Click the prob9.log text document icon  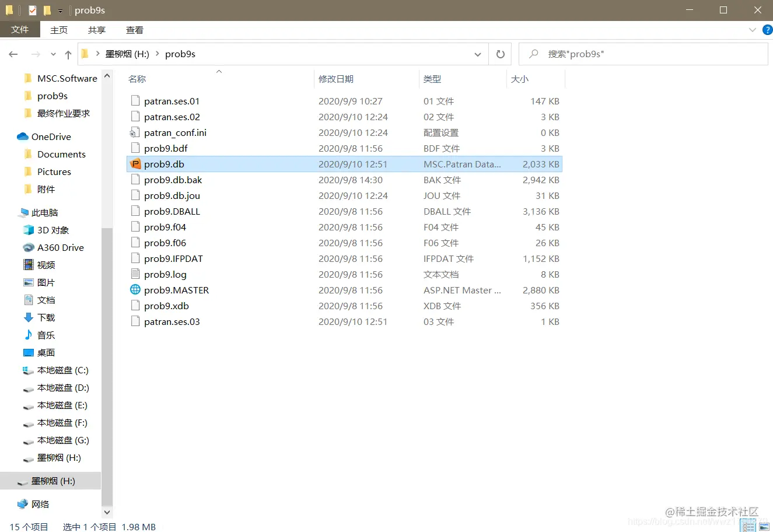(x=135, y=274)
